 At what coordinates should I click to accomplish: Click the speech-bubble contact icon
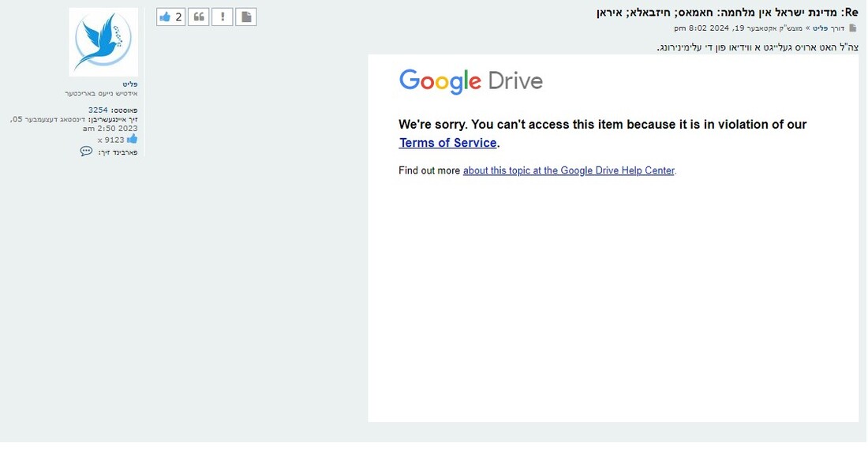(x=86, y=151)
